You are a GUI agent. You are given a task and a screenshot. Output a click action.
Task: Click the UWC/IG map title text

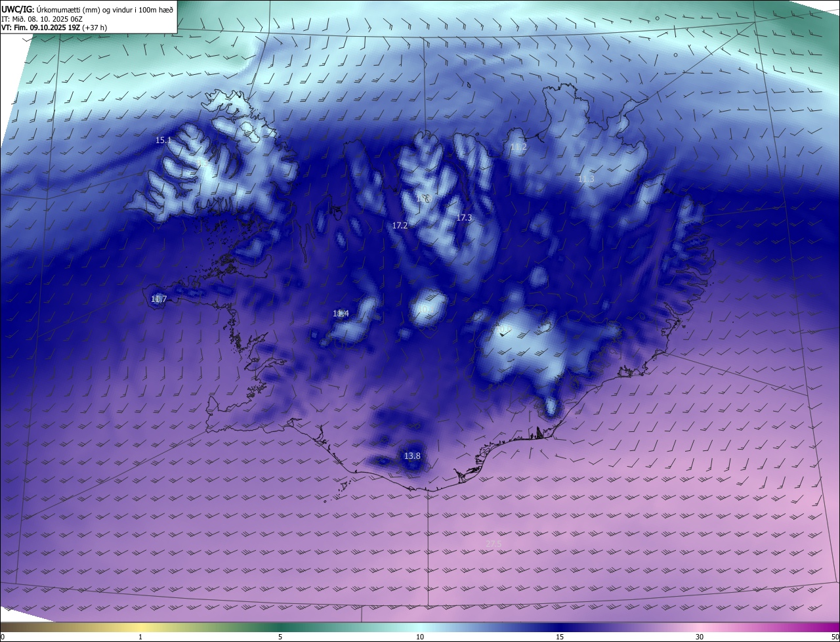pyautogui.click(x=87, y=9)
